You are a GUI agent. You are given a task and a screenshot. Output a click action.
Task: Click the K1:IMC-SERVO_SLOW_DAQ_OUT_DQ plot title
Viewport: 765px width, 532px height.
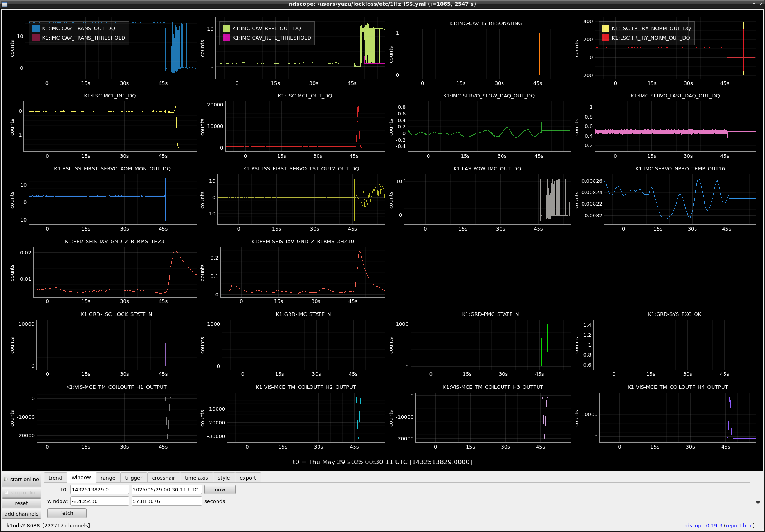[x=489, y=96]
